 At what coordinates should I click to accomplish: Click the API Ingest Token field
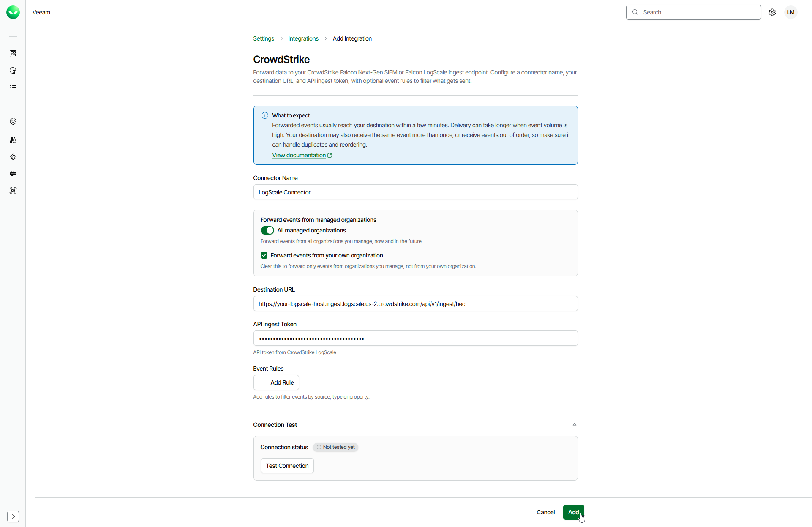pyautogui.click(x=415, y=338)
